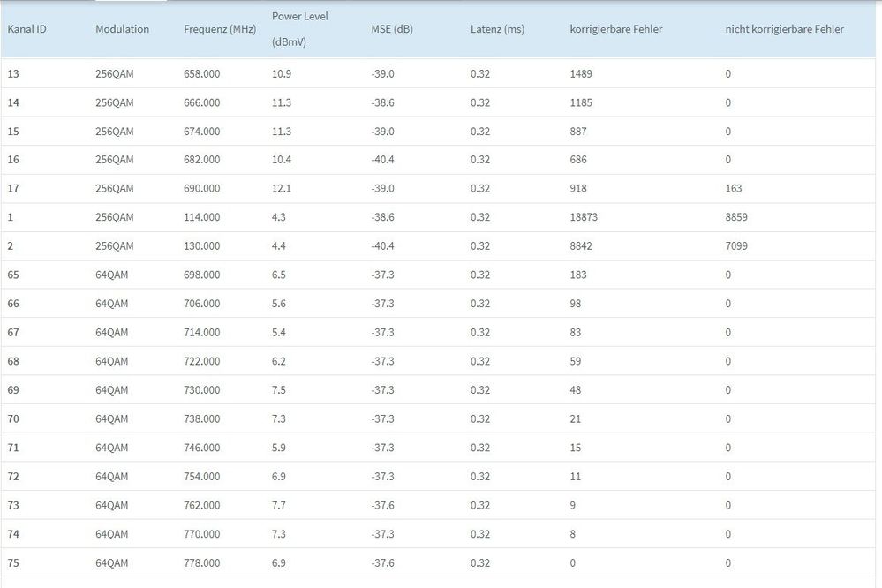Click channel ID 17 in the table

tap(13, 188)
